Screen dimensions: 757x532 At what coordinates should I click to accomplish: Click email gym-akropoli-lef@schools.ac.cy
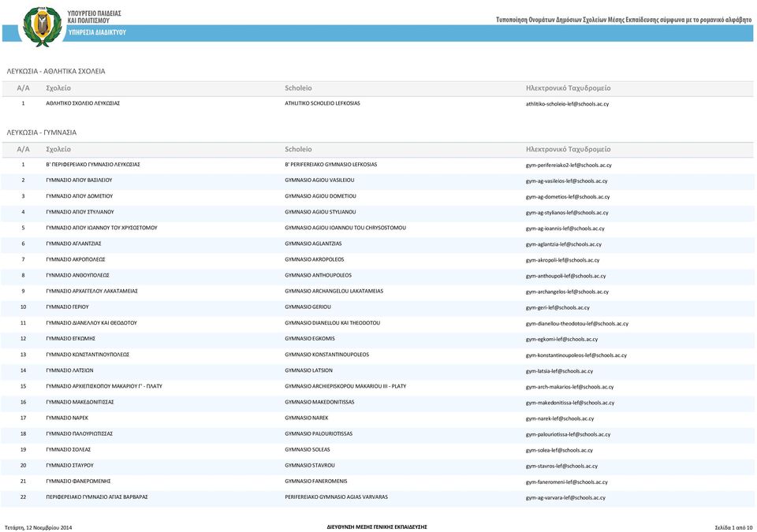pos(562,260)
